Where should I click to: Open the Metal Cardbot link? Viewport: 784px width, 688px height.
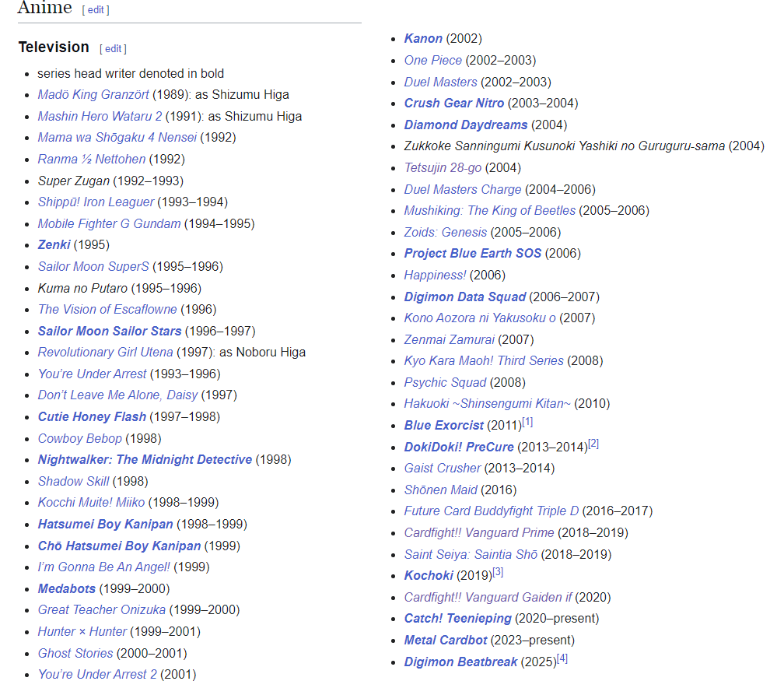[x=446, y=641]
